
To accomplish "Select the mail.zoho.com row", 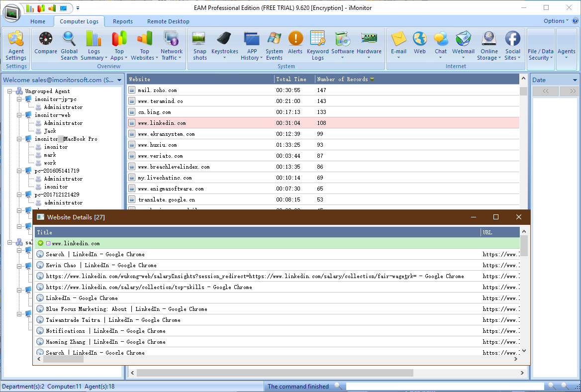I will pos(323,90).
